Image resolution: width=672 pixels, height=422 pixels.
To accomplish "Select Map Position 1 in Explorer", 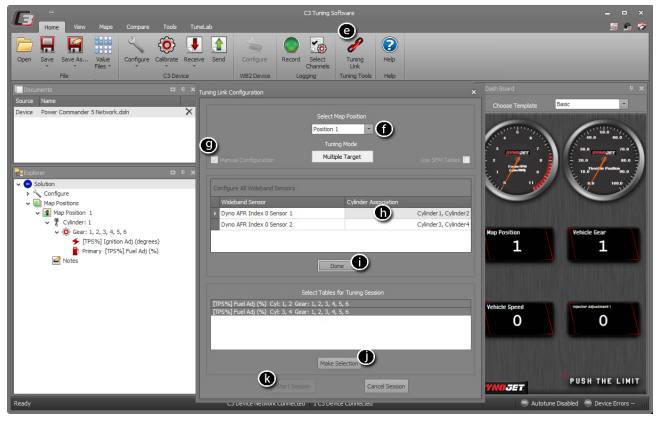I will click(73, 212).
